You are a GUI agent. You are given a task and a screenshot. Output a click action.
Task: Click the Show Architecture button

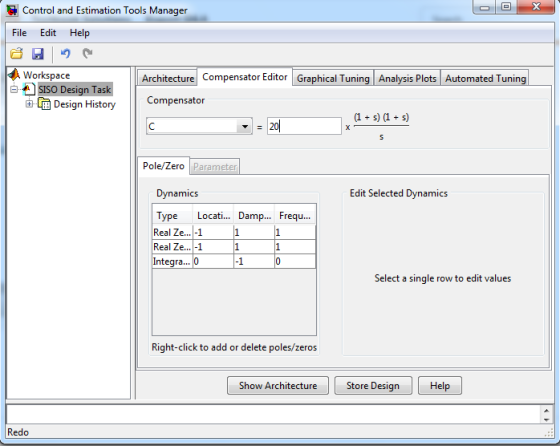pos(278,386)
